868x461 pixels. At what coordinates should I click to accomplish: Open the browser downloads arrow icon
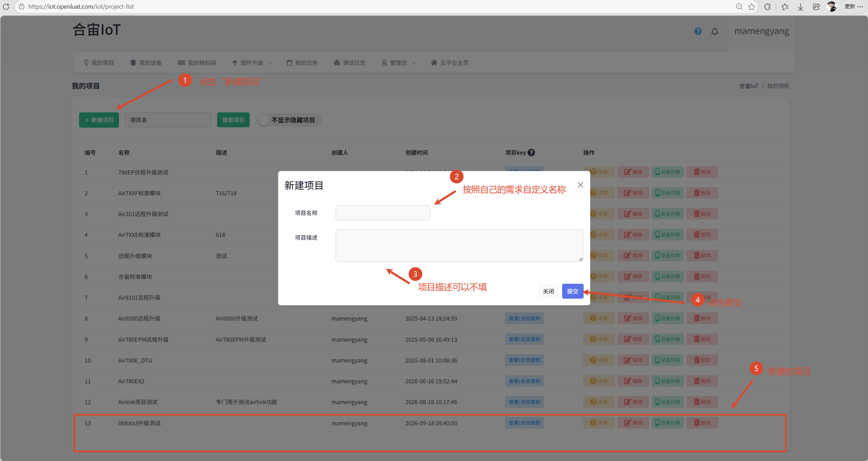[800, 7]
